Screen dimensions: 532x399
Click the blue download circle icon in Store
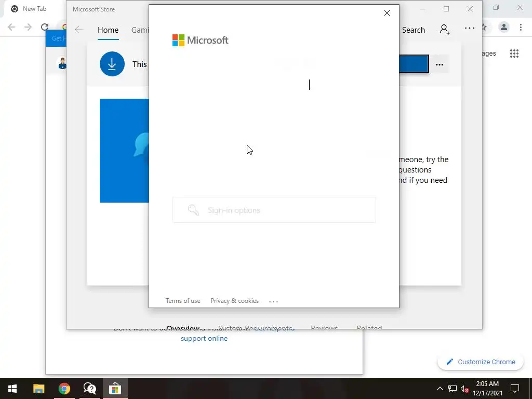pyautogui.click(x=112, y=64)
